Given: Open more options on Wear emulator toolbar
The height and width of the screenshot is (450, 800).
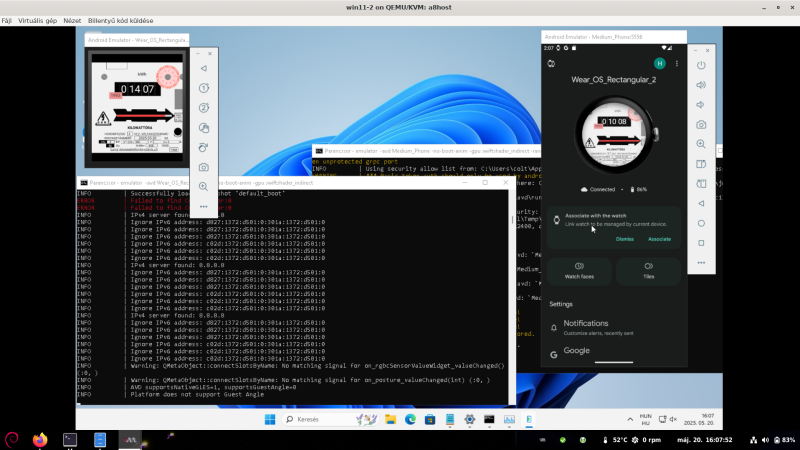Looking at the screenshot, I should (x=204, y=207).
